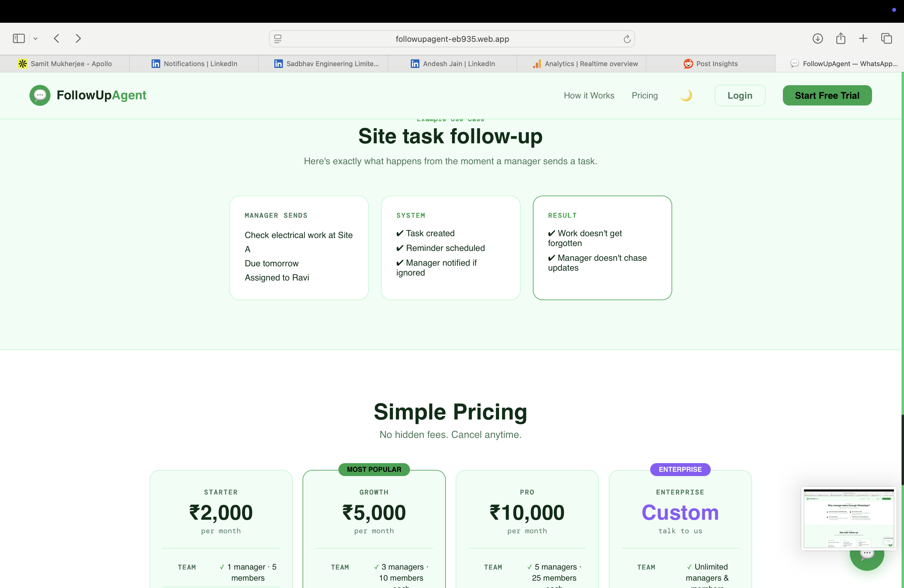Viewport: 904px width, 588px height.
Task: Click the STARTER plan label
Action: [221, 492]
